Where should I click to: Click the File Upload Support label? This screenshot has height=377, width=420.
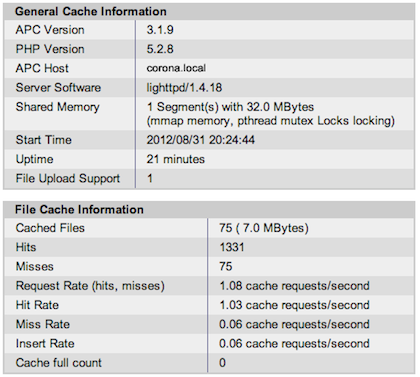pyautogui.click(x=68, y=179)
